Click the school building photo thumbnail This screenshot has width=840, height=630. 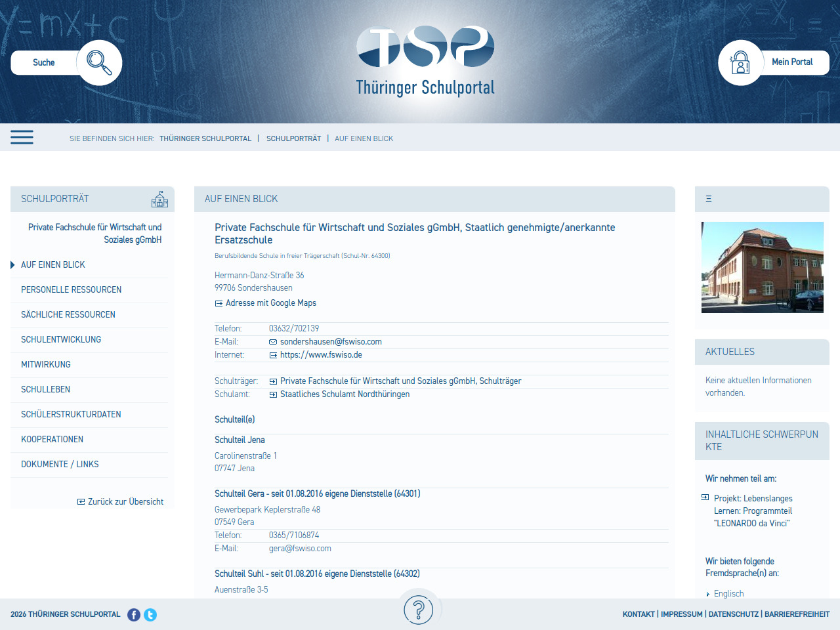click(x=762, y=267)
